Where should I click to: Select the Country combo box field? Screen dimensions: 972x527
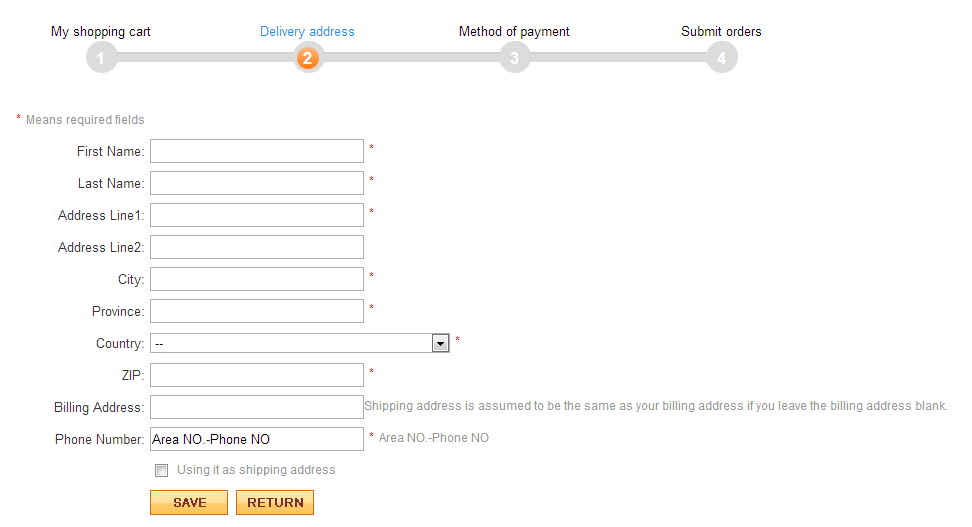290,343
